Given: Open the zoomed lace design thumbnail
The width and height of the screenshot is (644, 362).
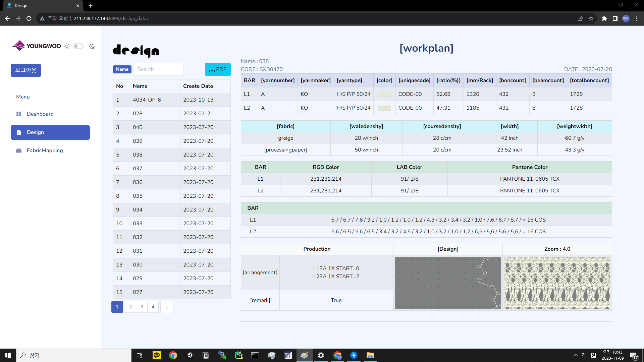Looking at the screenshot, I should click(x=557, y=283).
